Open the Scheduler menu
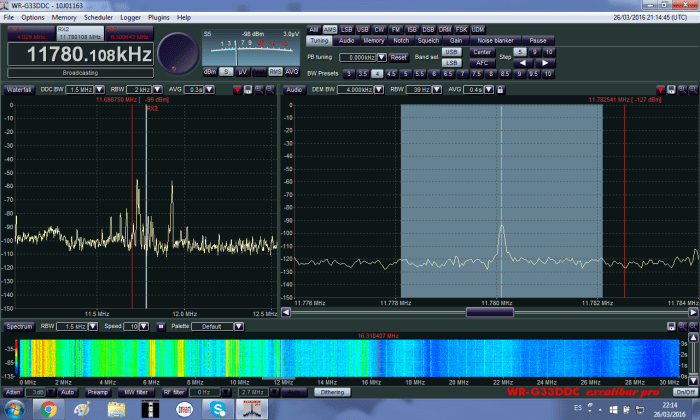Image resolution: width=700 pixels, height=420 pixels. (x=98, y=18)
